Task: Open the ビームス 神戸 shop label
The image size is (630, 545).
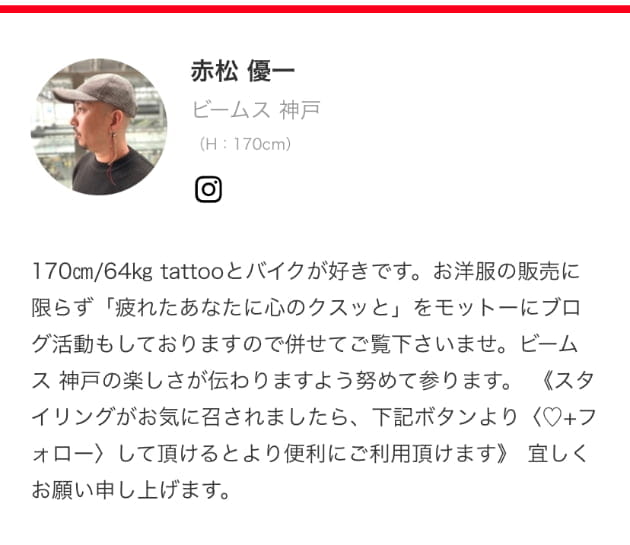Action: coord(256,110)
